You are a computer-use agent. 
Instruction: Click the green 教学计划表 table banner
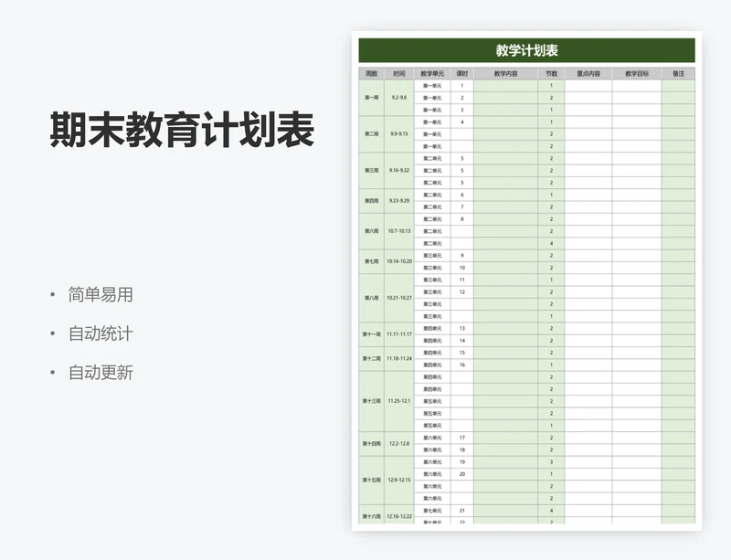coord(527,50)
